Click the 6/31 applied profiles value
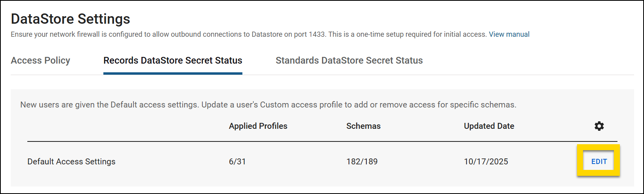This screenshot has width=644, height=194. [x=237, y=162]
